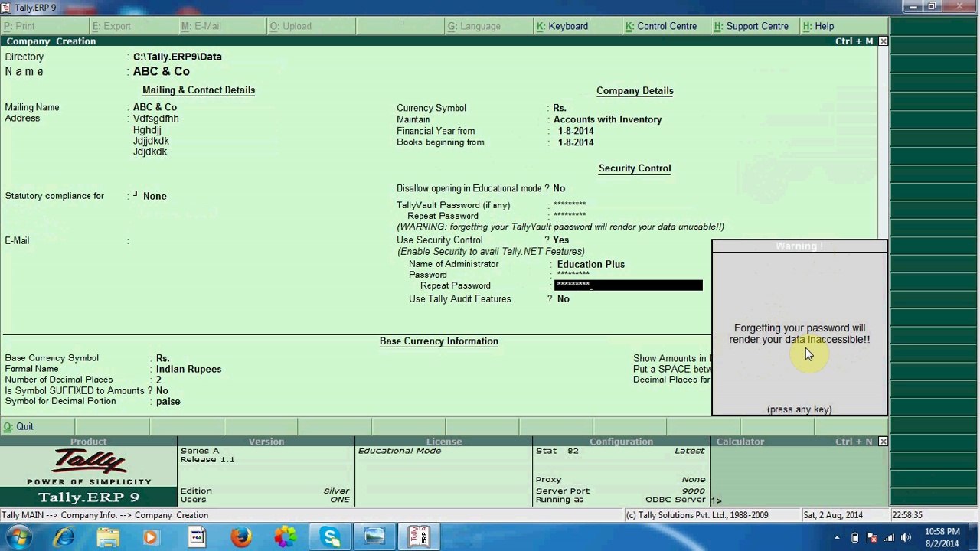Click the Base Currency Symbol value Rs.
The height and width of the screenshot is (551, 980).
tap(163, 358)
